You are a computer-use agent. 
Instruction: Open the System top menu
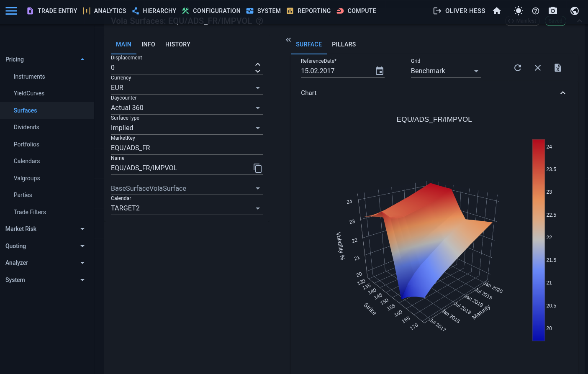(x=263, y=11)
